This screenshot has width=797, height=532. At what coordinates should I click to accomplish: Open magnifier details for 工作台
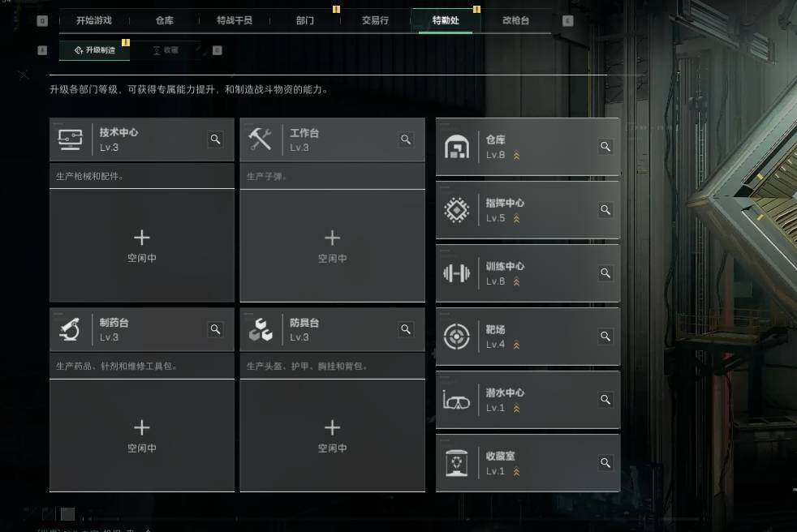[x=406, y=139]
